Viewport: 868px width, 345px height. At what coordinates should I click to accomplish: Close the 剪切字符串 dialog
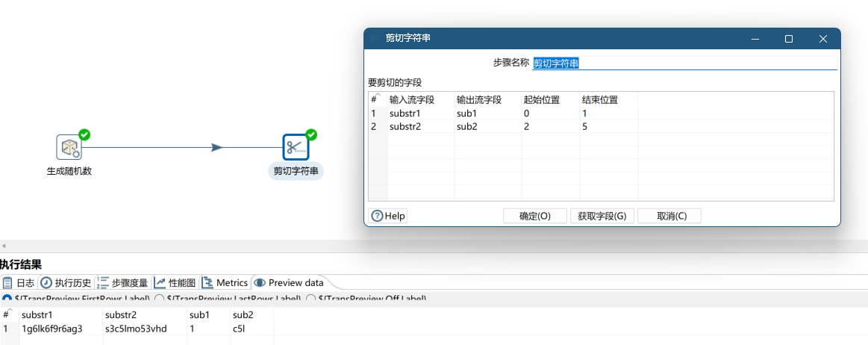pyautogui.click(x=822, y=39)
